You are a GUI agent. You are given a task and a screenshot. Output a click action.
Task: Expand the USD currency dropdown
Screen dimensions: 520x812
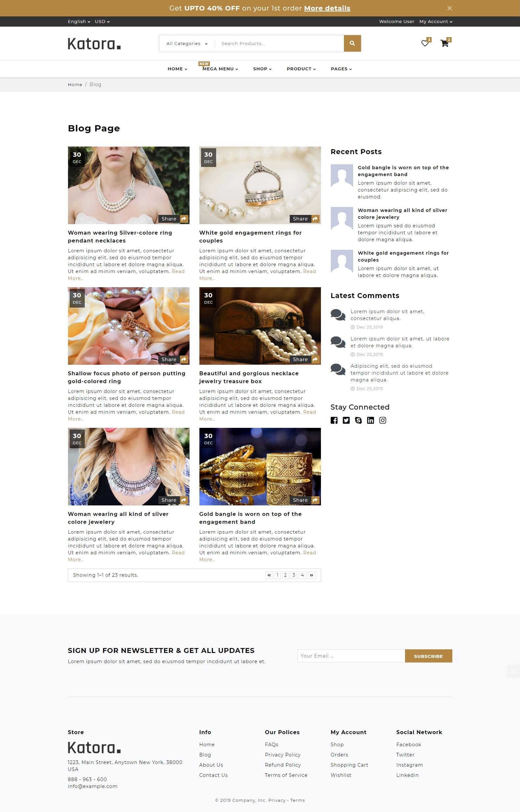102,22
